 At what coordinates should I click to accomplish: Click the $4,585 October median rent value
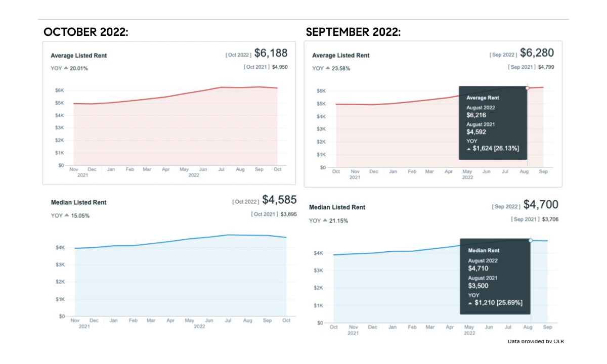coord(279,200)
